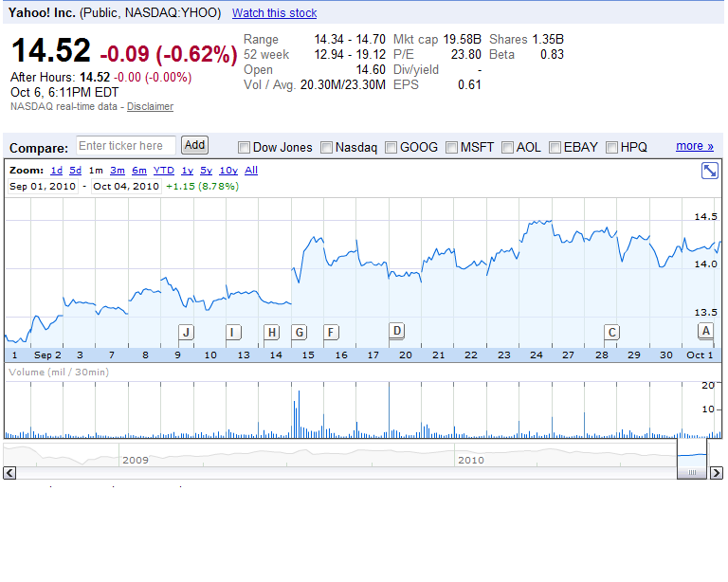This screenshot has height=582, width=728.
Task: Click the Volume (mil / 30min) label
Action: tap(59, 373)
